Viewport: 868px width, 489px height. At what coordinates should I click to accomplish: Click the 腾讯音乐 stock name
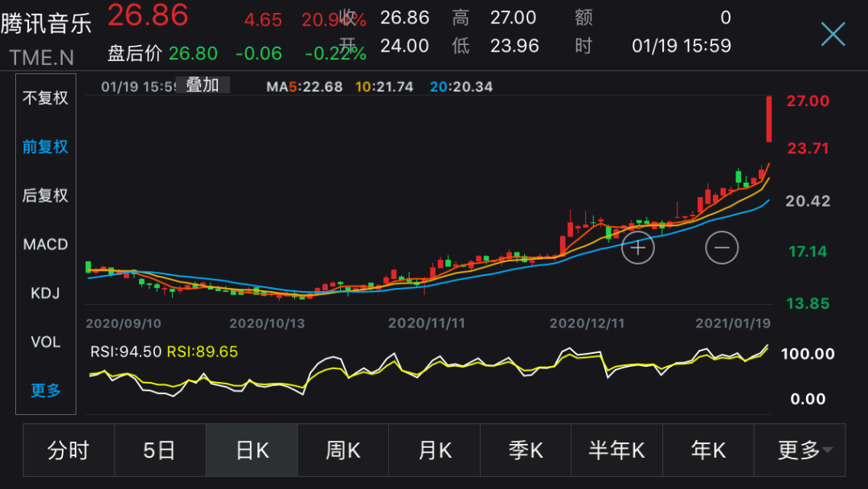coord(46,24)
